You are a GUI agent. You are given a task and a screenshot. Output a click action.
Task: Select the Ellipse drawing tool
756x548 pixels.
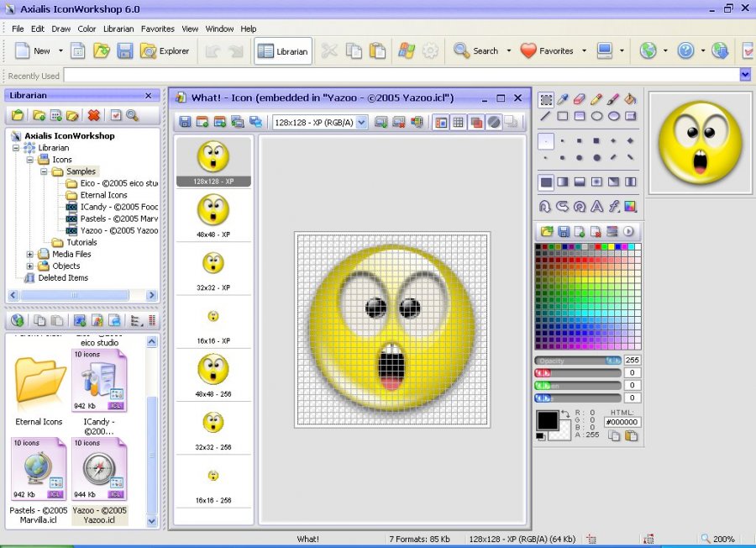(x=598, y=115)
